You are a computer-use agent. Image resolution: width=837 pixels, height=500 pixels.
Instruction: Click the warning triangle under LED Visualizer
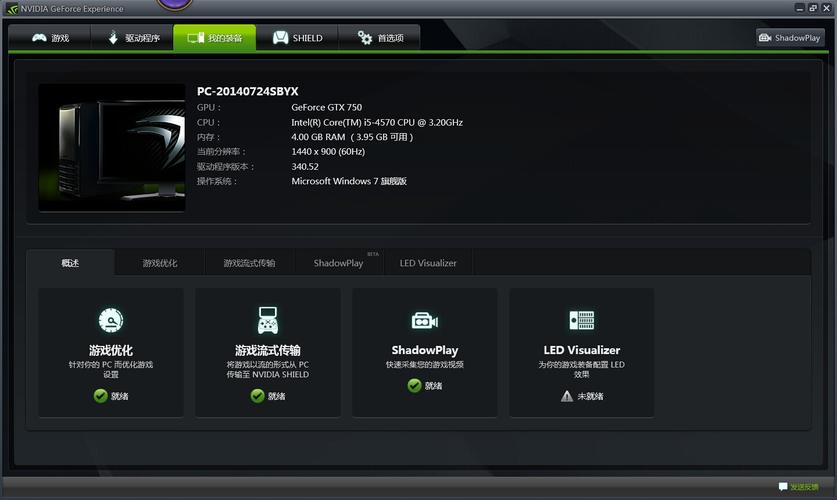pyautogui.click(x=567, y=396)
